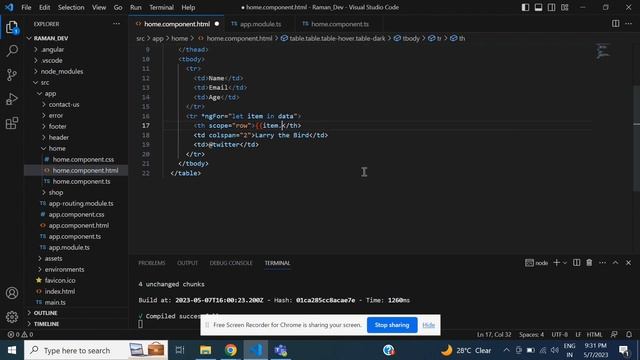The image size is (640, 360).
Task: Open app-routing.module.ts file
Action: pos(81,203)
